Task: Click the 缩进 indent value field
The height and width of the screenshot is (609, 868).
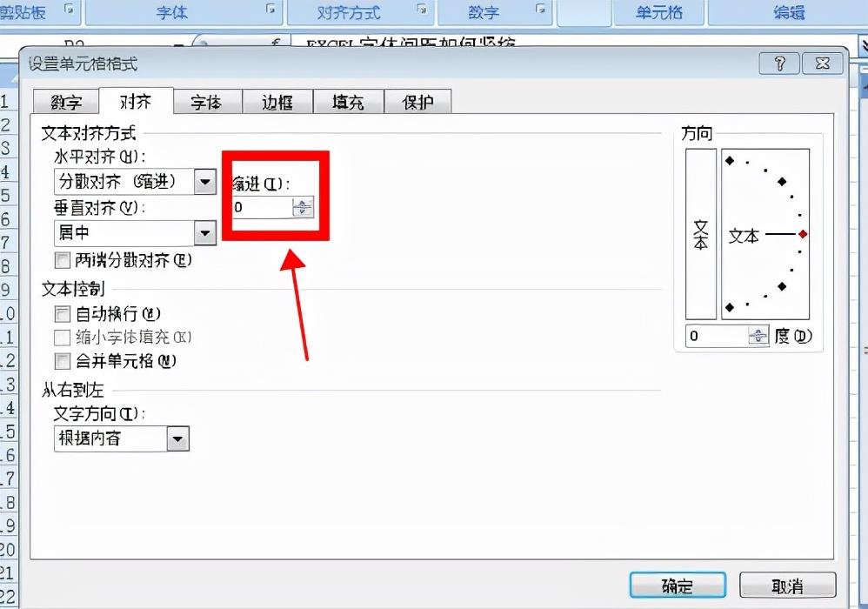Action: coord(262,207)
